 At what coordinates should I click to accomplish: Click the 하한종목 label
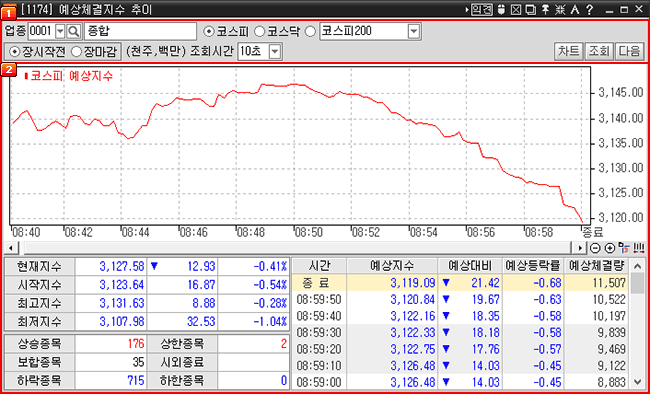click(x=182, y=380)
